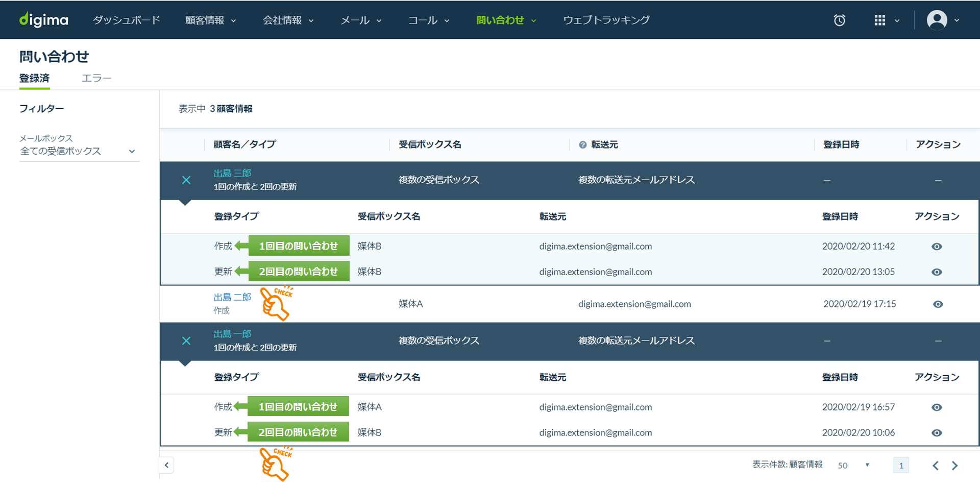Open the 顧客情報 menu
Screen dimensions: 980x487
(x=210, y=20)
